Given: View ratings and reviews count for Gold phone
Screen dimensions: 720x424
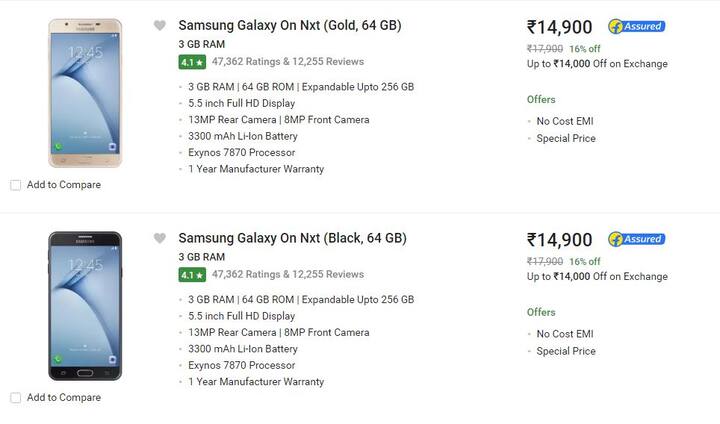Looking at the screenshot, I should [x=288, y=62].
